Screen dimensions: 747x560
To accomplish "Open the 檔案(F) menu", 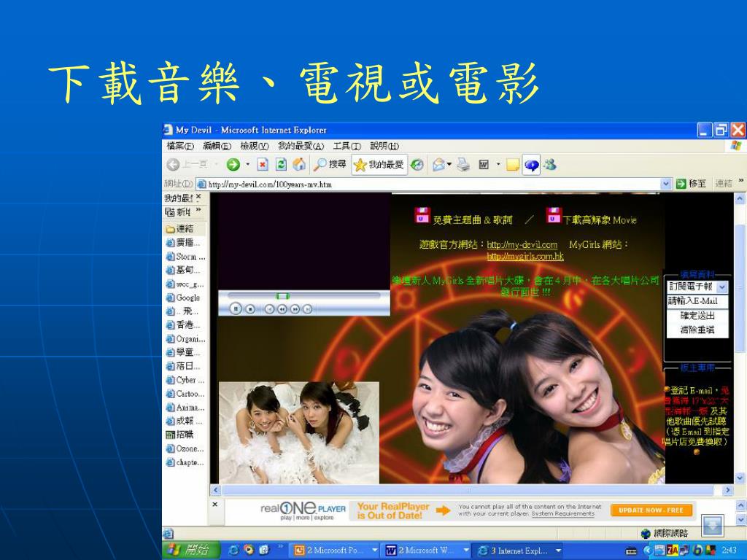I will pyautogui.click(x=181, y=146).
